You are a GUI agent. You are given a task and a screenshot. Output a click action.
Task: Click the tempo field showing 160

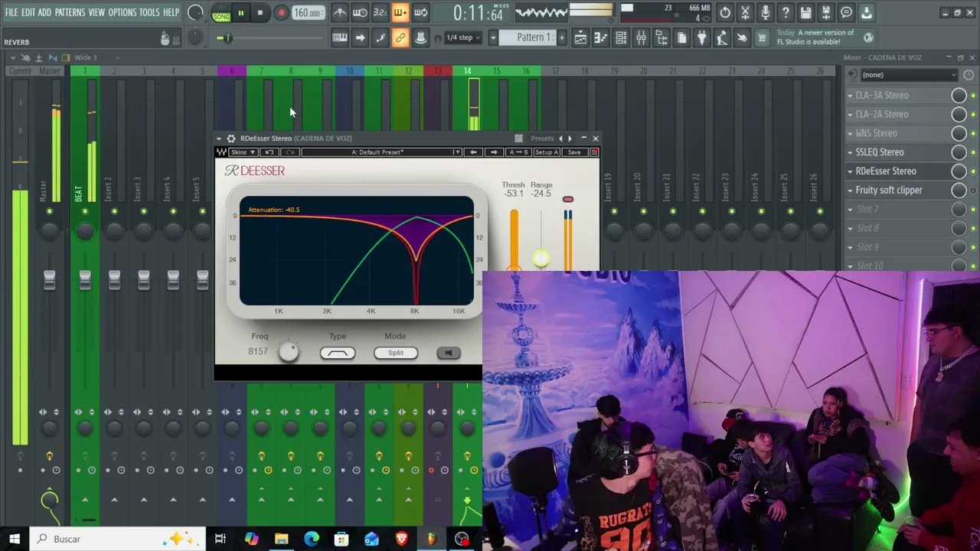click(307, 13)
